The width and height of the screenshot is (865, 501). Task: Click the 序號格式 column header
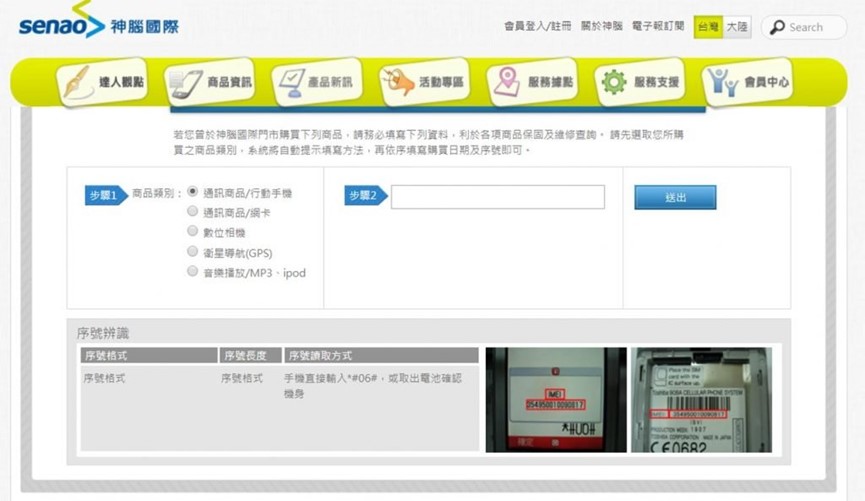click(x=149, y=355)
